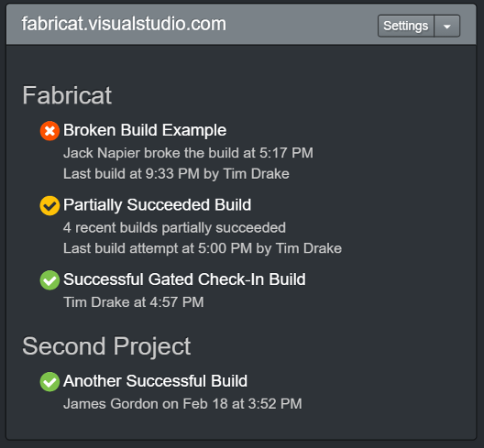
Task: Click the yellow partially succeeded icon
Action: 49,205
